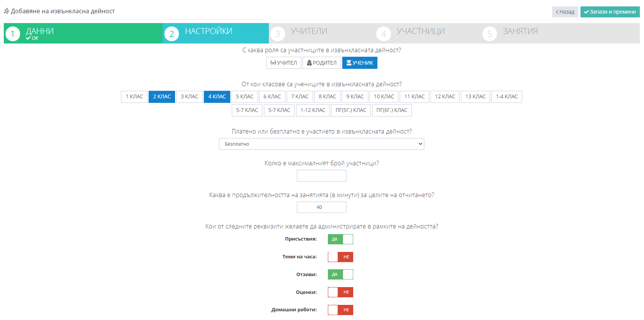Click the step 3 number circle

[x=278, y=34]
